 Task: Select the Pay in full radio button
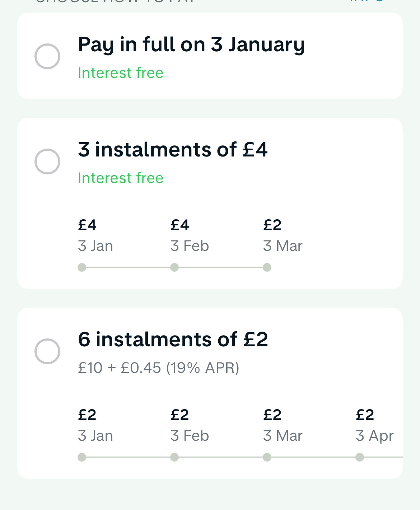tap(47, 56)
